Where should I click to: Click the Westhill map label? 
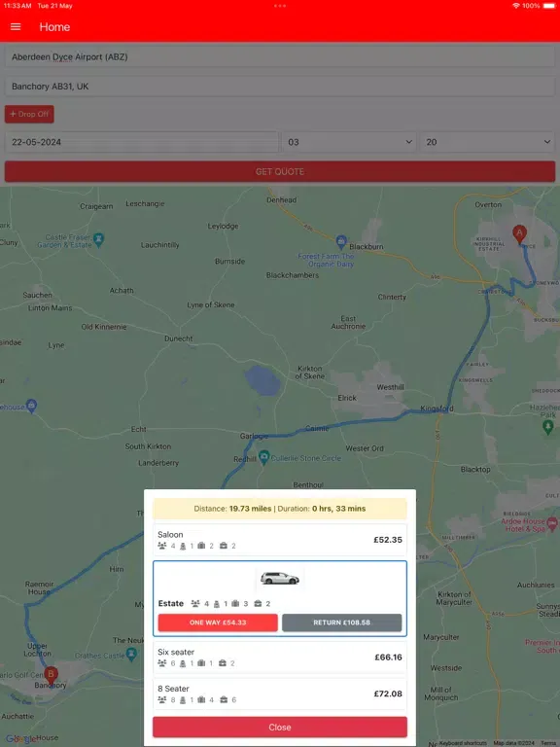pos(390,387)
